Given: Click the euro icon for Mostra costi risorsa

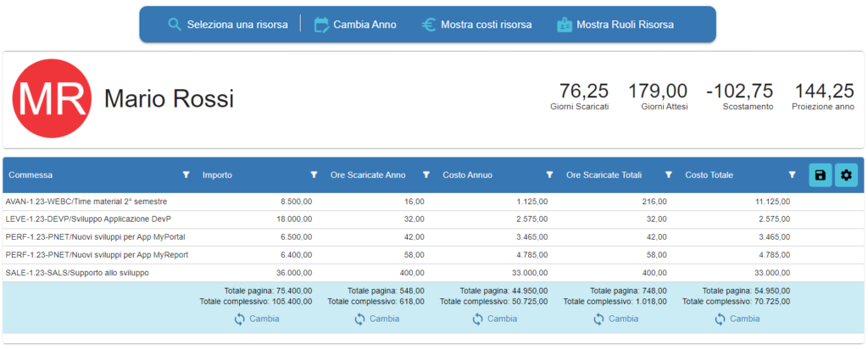Looking at the screenshot, I should coord(429,25).
